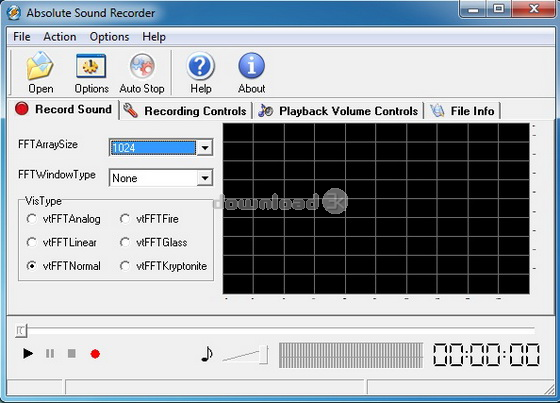
Task: Click the Auto Stop gears icon
Action: coord(142,66)
